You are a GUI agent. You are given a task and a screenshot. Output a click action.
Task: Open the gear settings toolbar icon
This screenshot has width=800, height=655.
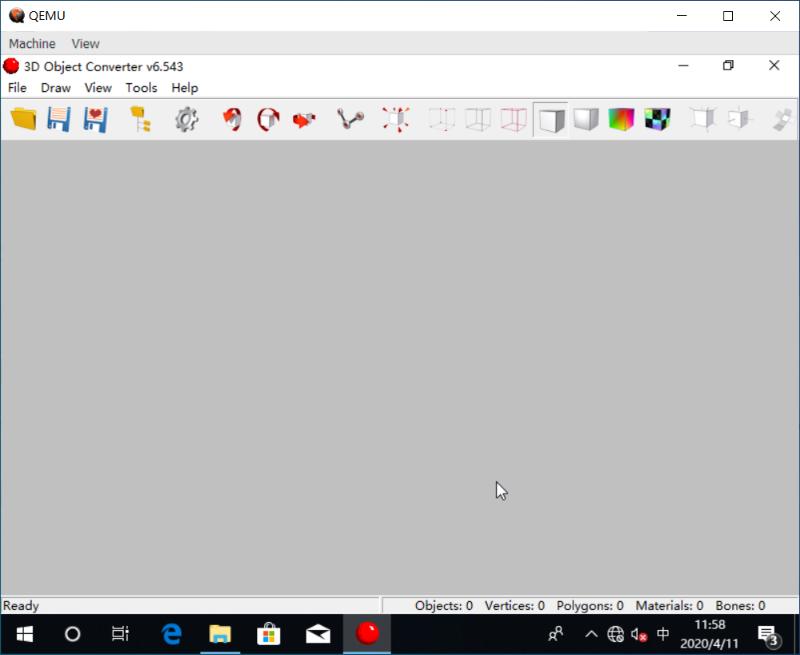(186, 119)
